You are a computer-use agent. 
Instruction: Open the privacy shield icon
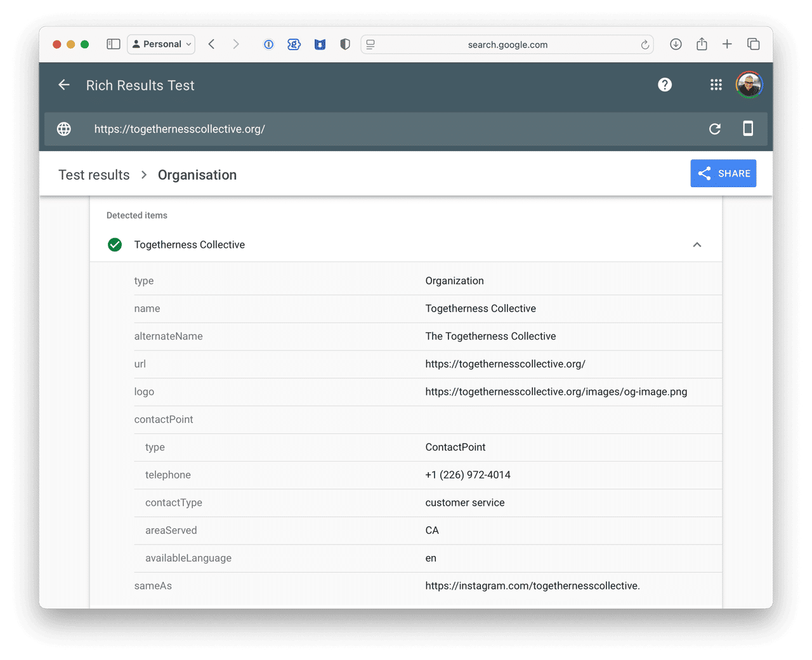click(x=345, y=44)
